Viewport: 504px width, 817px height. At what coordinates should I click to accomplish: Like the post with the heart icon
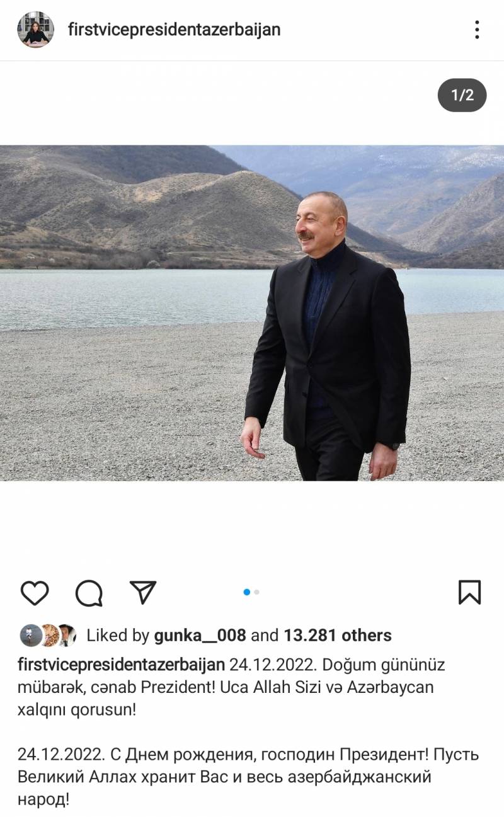pos(35,592)
